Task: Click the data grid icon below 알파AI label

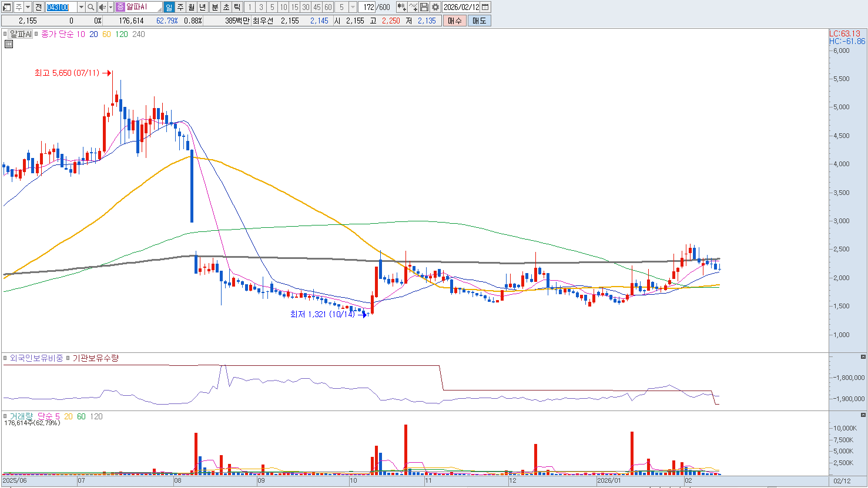Action: (9, 44)
